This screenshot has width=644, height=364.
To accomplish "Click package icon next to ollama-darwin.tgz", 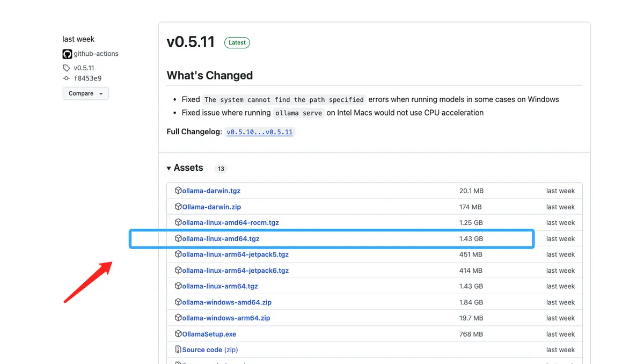I will coord(178,191).
